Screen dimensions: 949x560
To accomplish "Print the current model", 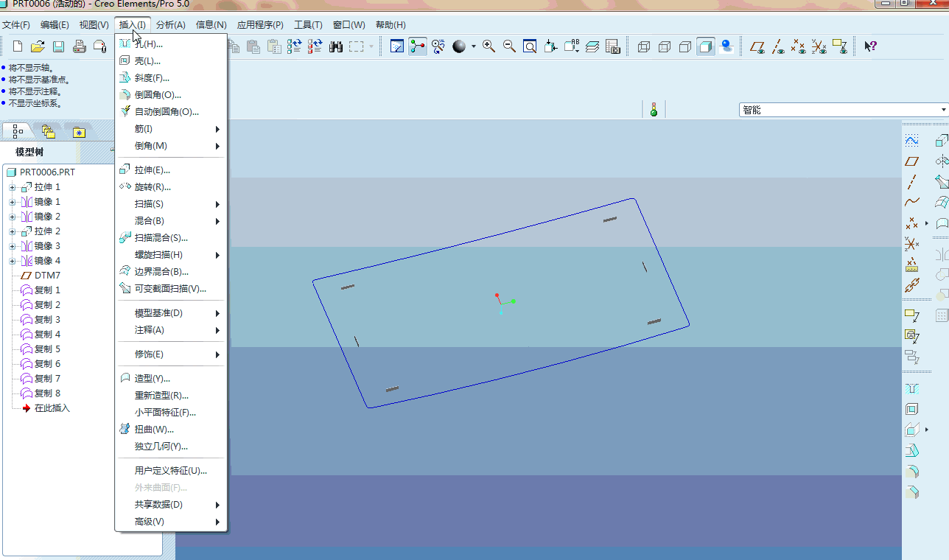I will click(80, 46).
